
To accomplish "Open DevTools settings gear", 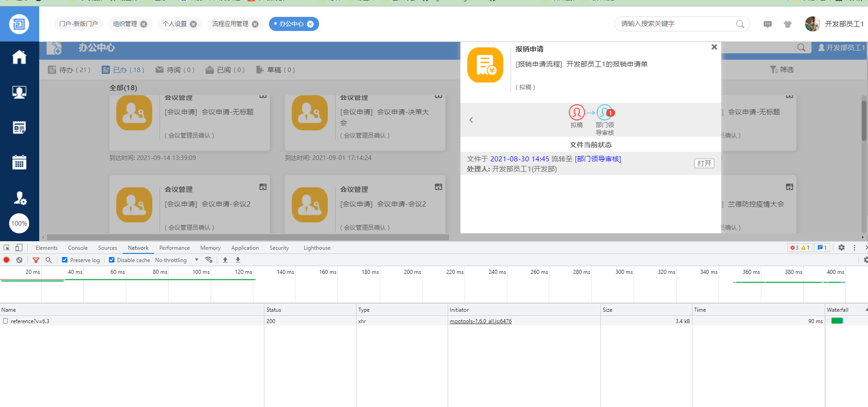I will tap(842, 247).
